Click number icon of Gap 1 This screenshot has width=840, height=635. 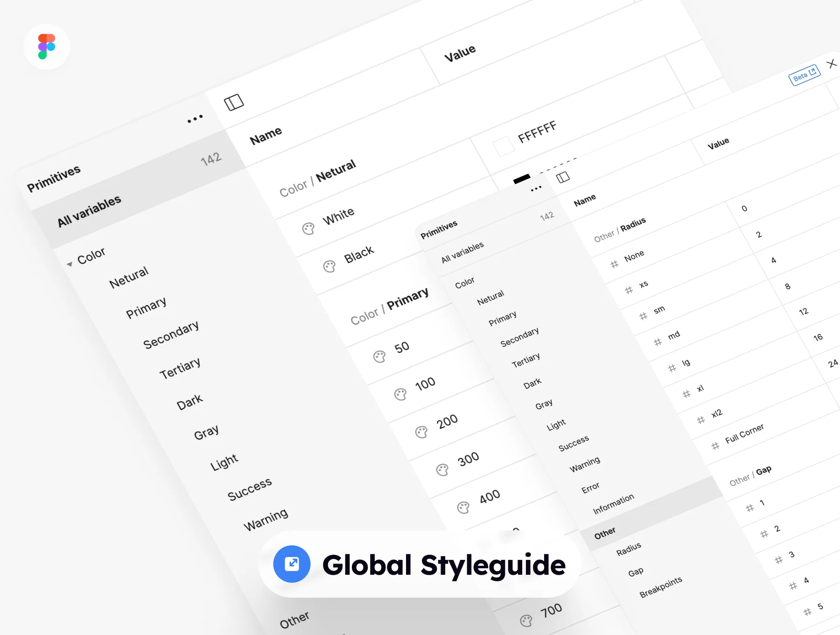pos(750,508)
